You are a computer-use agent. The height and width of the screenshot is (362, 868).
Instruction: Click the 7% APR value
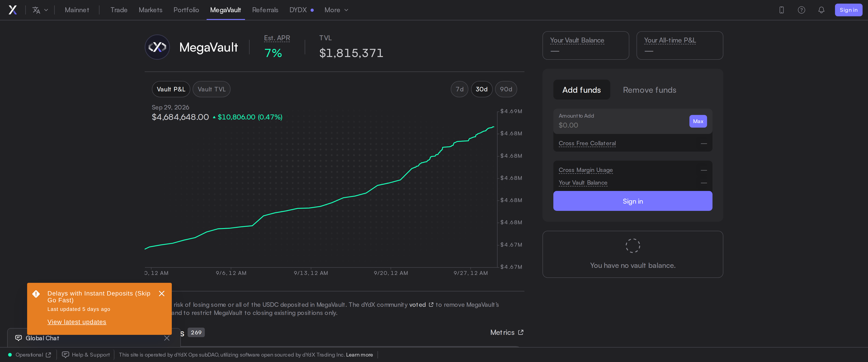click(x=273, y=53)
